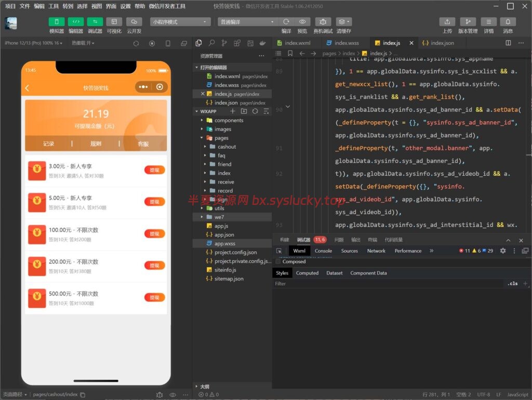Click the real device debug bug icon
This screenshot has height=400, width=532.
(x=323, y=22)
